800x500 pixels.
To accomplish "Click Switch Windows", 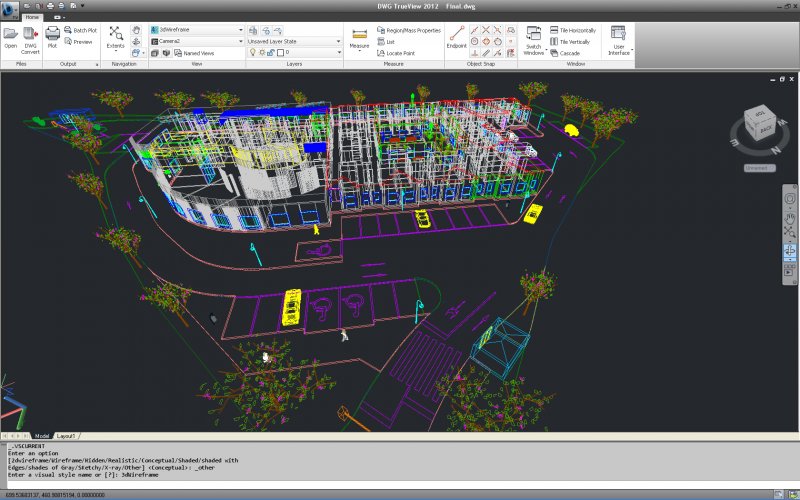I will coord(534,40).
